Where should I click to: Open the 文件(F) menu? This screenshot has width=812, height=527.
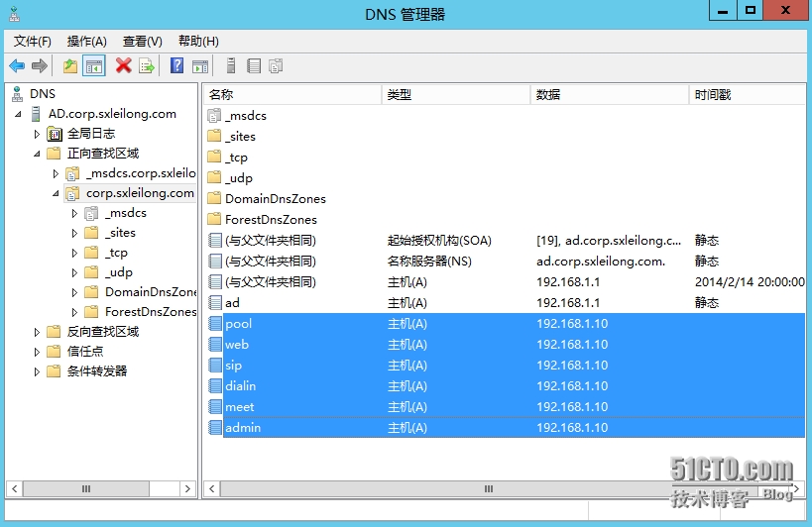[32, 42]
